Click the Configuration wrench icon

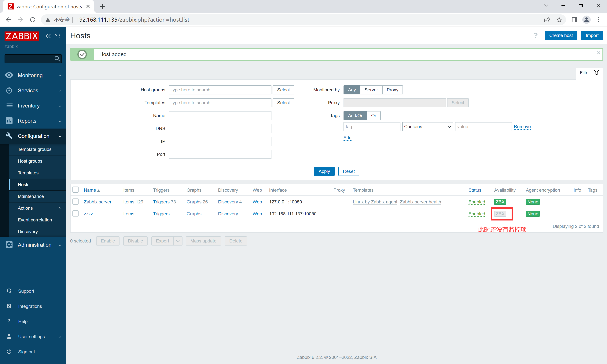[9, 136]
